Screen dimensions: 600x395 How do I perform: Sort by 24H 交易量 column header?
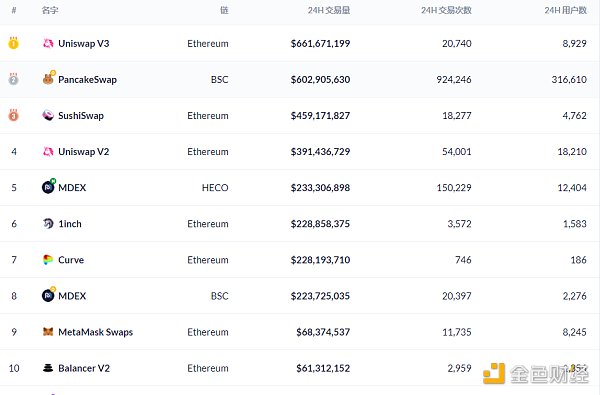pyautogui.click(x=329, y=10)
